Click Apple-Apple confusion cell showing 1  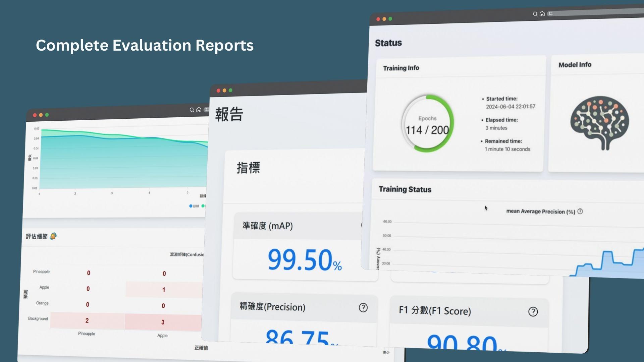tap(164, 290)
